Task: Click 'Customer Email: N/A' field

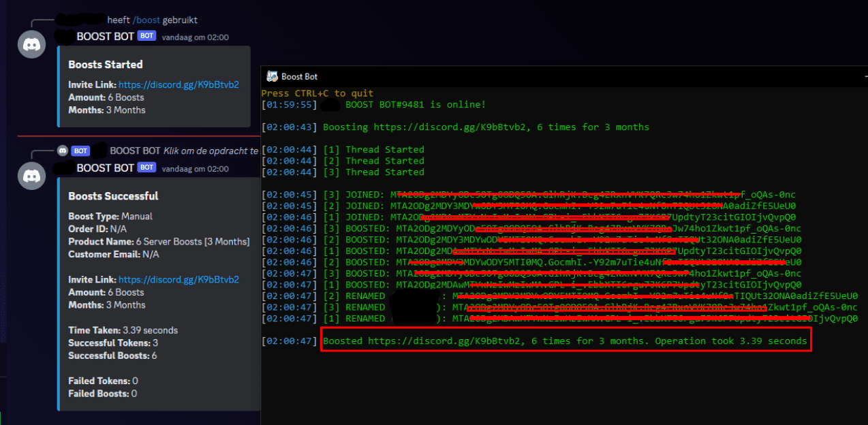Action: (x=114, y=254)
